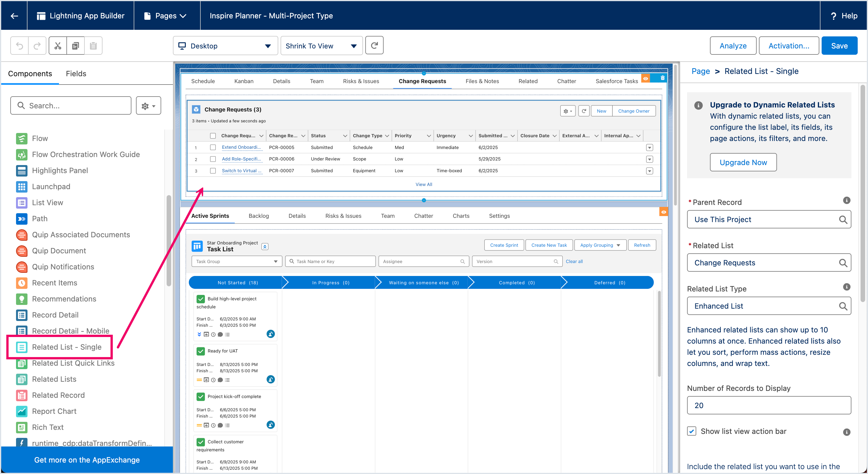Click the action bar info icon

(x=847, y=432)
